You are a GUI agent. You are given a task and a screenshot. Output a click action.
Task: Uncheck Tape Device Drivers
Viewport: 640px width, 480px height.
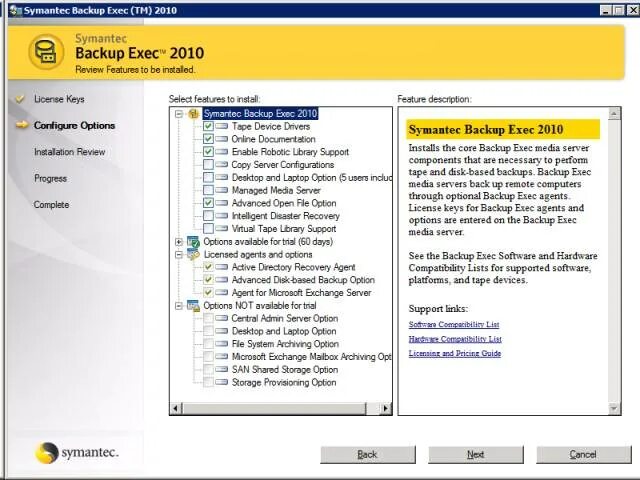click(x=208, y=126)
